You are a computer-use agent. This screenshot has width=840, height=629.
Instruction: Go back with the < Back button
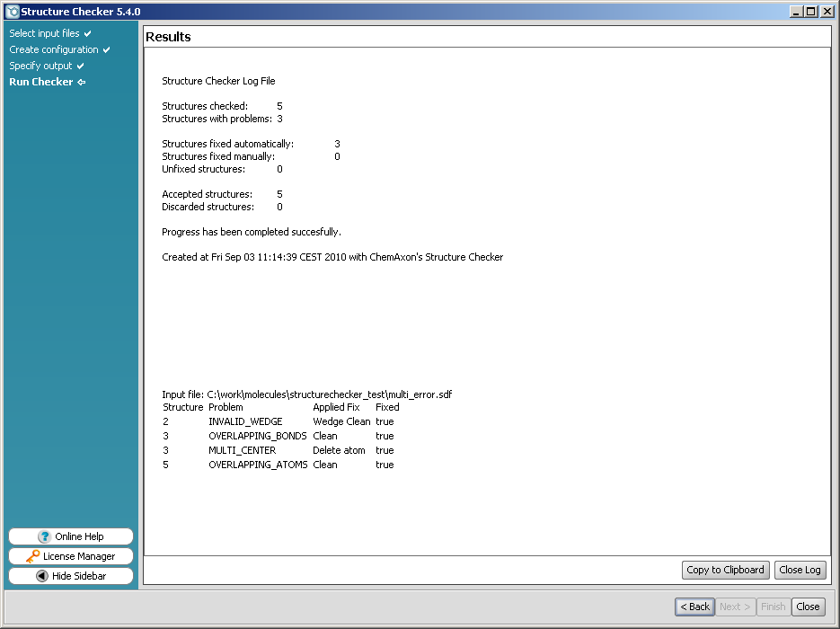[694, 607]
